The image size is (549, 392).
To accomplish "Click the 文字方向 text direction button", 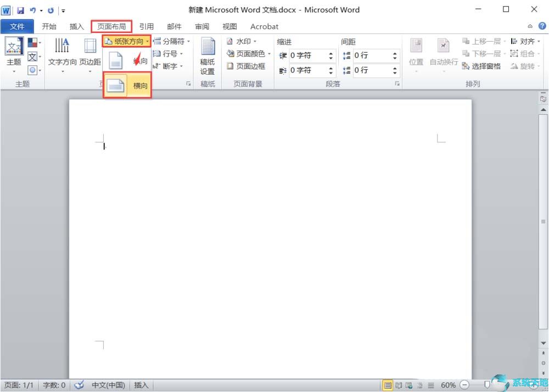I will tap(63, 55).
